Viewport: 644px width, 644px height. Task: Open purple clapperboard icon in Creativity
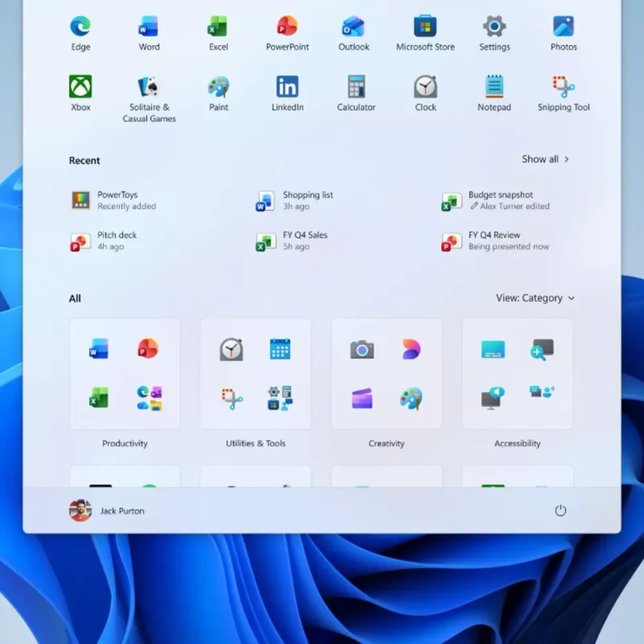pyautogui.click(x=361, y=398)
